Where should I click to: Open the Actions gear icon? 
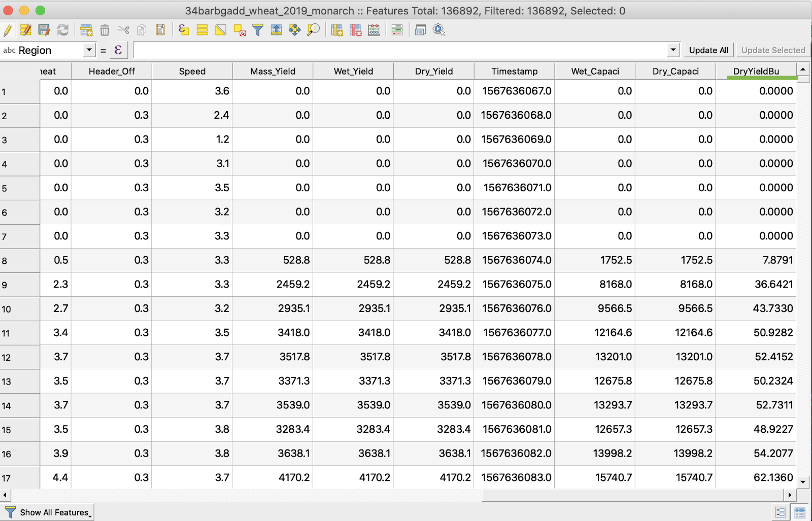click(x=439, y=30)
